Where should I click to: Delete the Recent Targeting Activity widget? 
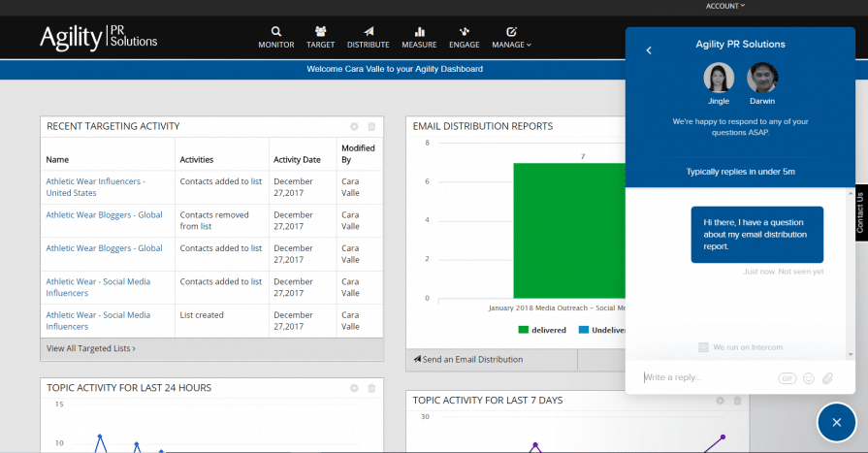point(371,126)
